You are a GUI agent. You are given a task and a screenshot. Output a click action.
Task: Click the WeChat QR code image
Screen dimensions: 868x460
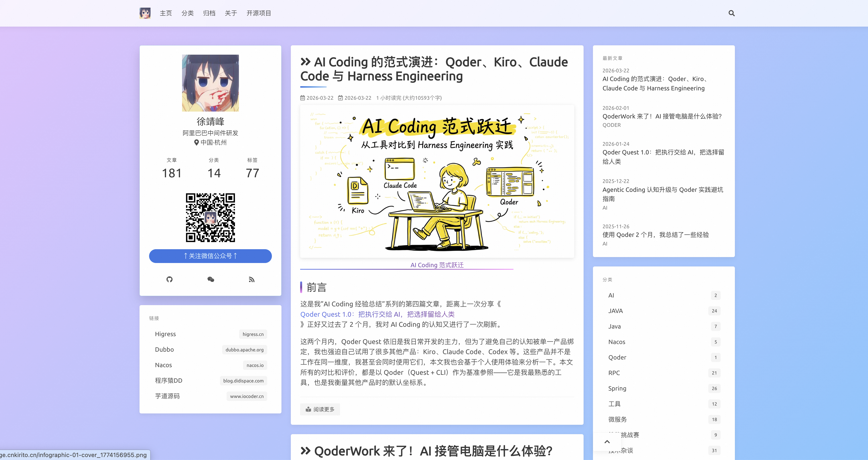coord(210,217)
